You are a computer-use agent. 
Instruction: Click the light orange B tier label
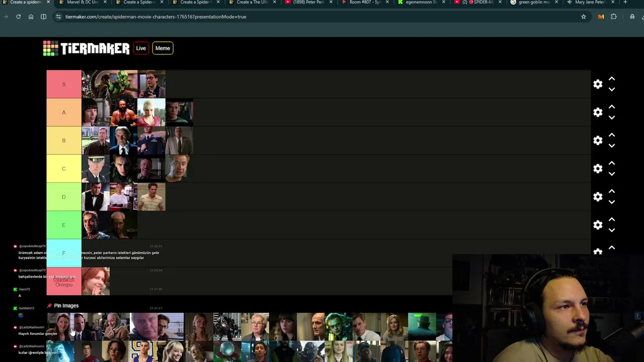64,140
